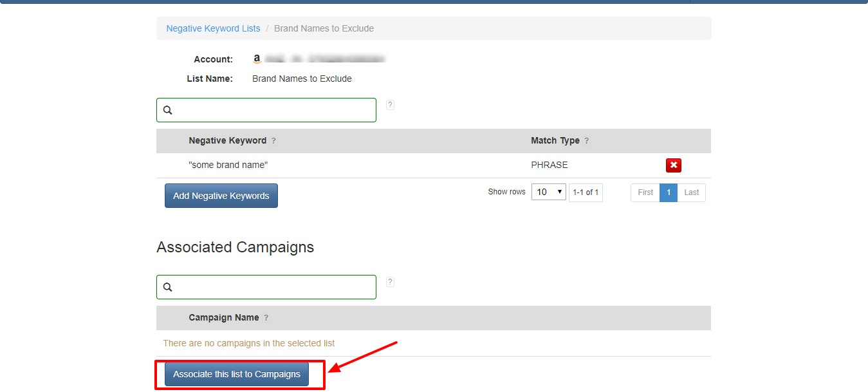Click Associate this list to Campaigns button
Viewport: 868px width, 392px height.
pos(237,374)
